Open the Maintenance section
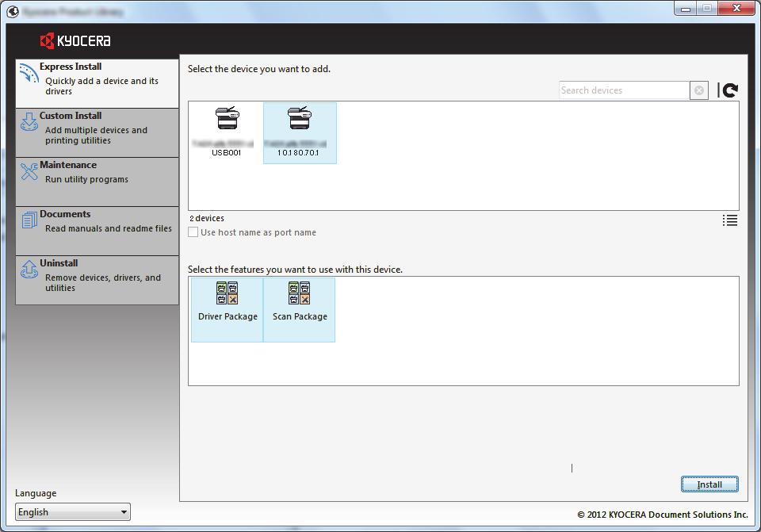761x532 pixels. click(97, 182)
